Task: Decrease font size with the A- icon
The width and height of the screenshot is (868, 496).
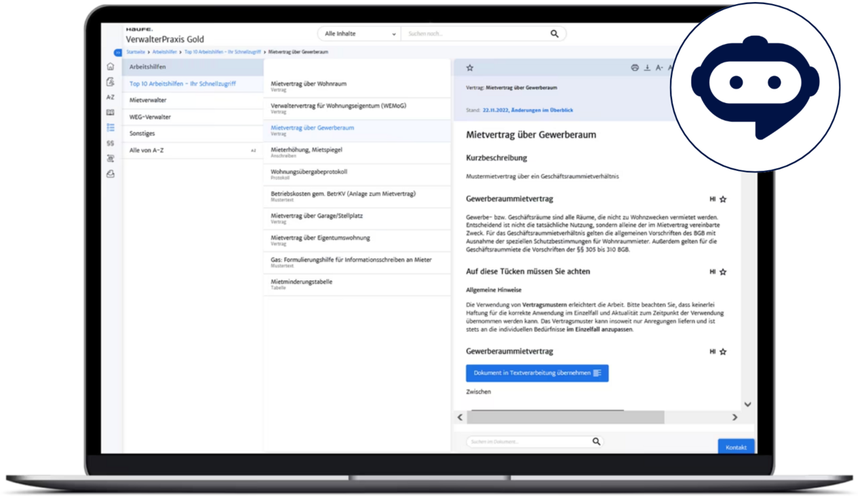Action: coord(659,68)
